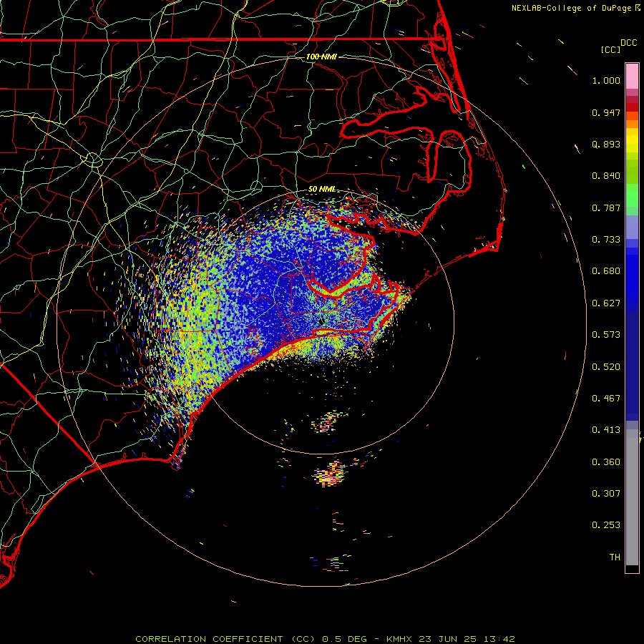Image resolution: width=644 pixels, height=644 pixels.
Task: Click the black KMHX radar site marker
Action: (x=321, y=321)
